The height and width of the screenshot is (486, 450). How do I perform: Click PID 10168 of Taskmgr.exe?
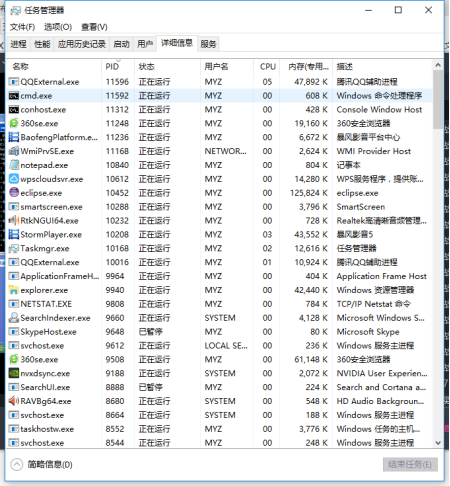[117, 249]
